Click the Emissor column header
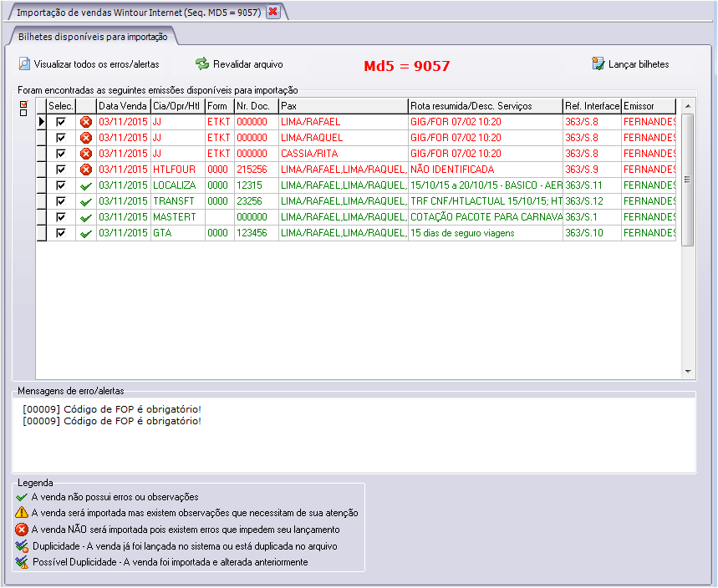This screenshot has width=718, height=588. tap(649, 106)
